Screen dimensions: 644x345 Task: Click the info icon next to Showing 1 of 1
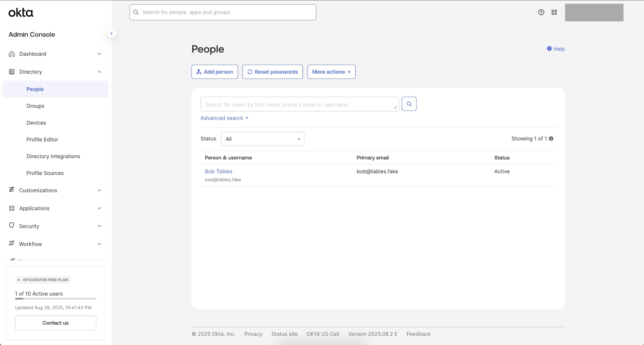(x=551, y=139)
